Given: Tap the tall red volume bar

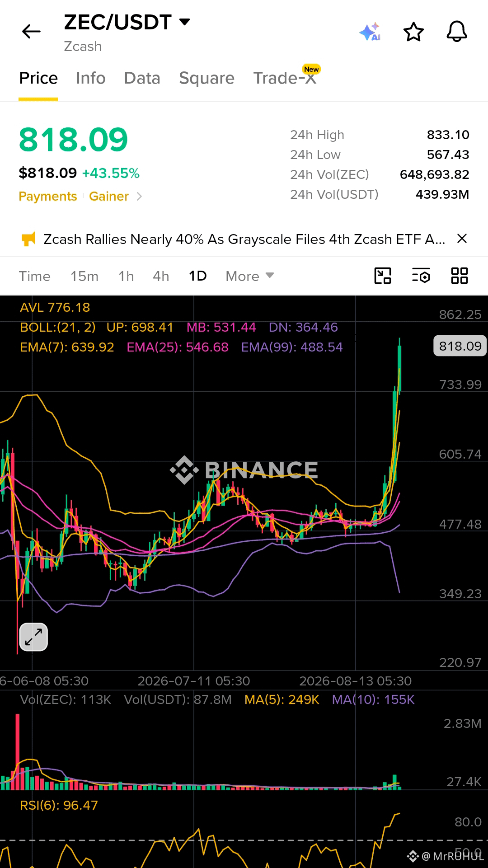Looking at the screenshot, I should coord(18,751).
